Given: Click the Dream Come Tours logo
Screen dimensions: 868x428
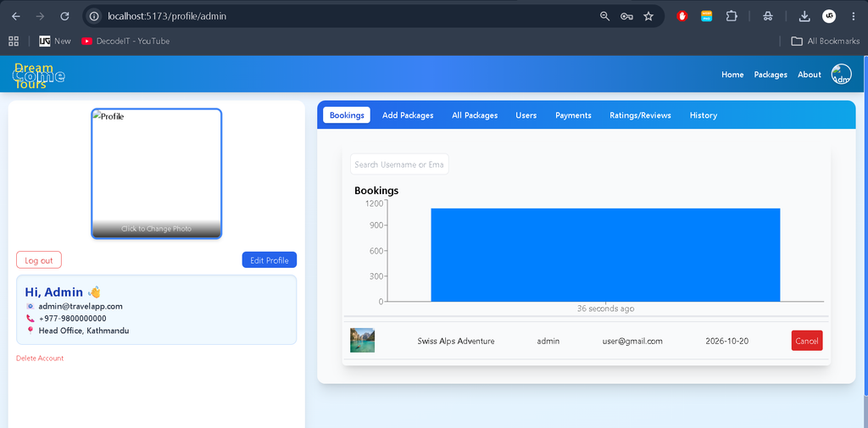Looking at the screenshot, I should (x=38, y=76).
